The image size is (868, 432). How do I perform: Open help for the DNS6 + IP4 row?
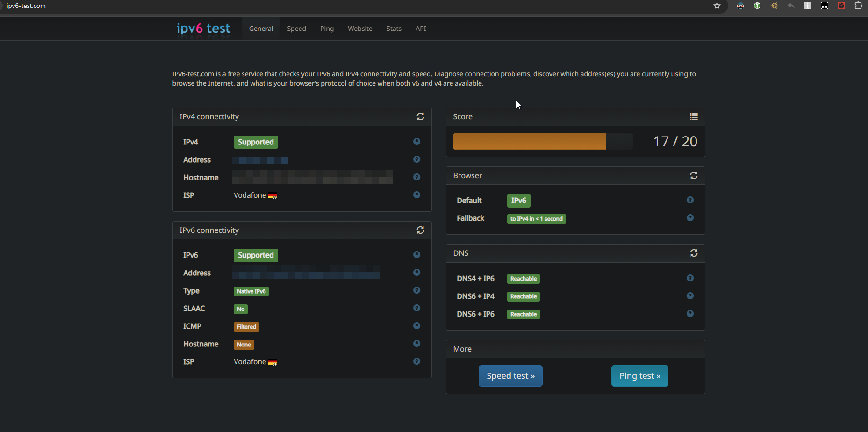(690, 296)
